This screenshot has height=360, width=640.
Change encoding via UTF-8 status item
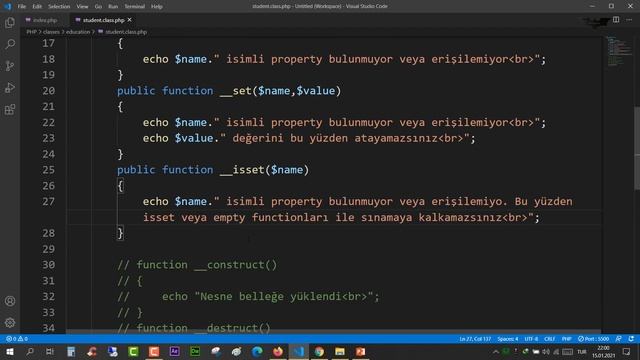pos(531,339)
